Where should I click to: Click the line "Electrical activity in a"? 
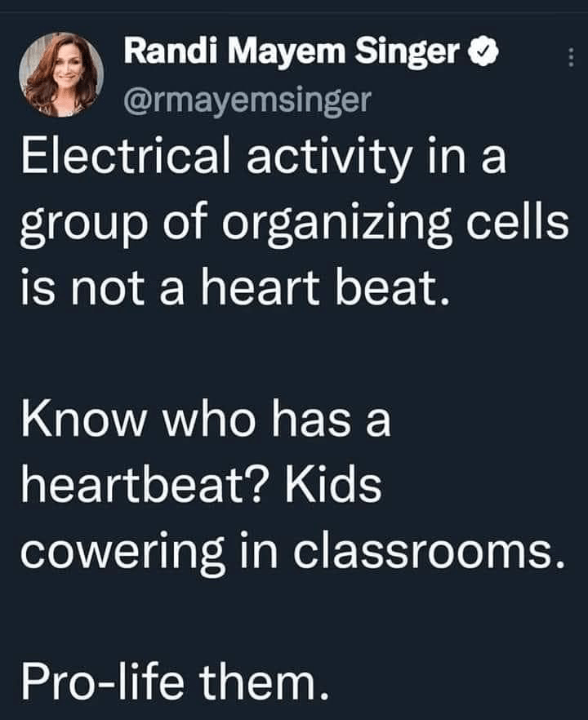[263, 158]
